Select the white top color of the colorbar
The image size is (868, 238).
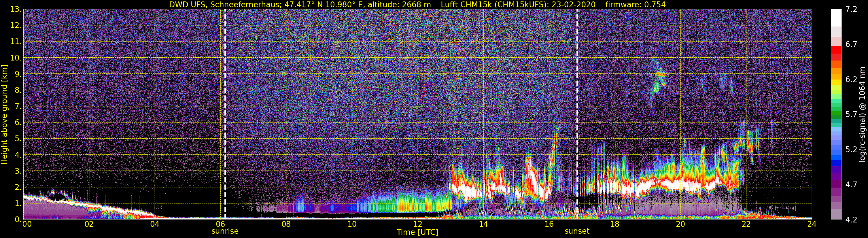(x=836, y=18)
